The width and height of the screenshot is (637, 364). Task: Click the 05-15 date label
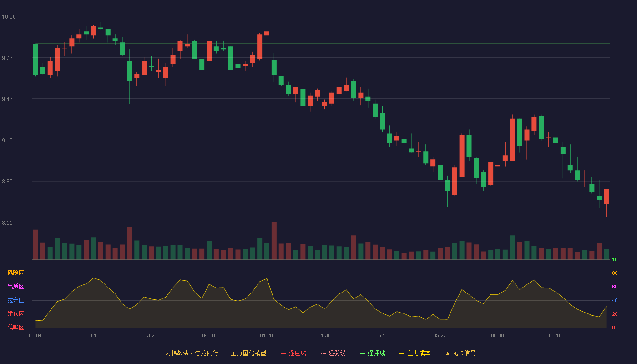pos(382,335)
